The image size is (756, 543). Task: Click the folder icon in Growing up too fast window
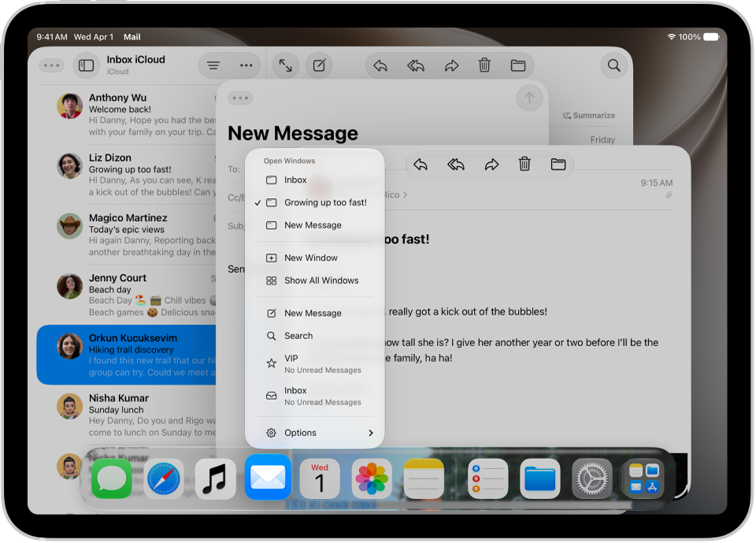pyautogui.click(x=558, y=164)
